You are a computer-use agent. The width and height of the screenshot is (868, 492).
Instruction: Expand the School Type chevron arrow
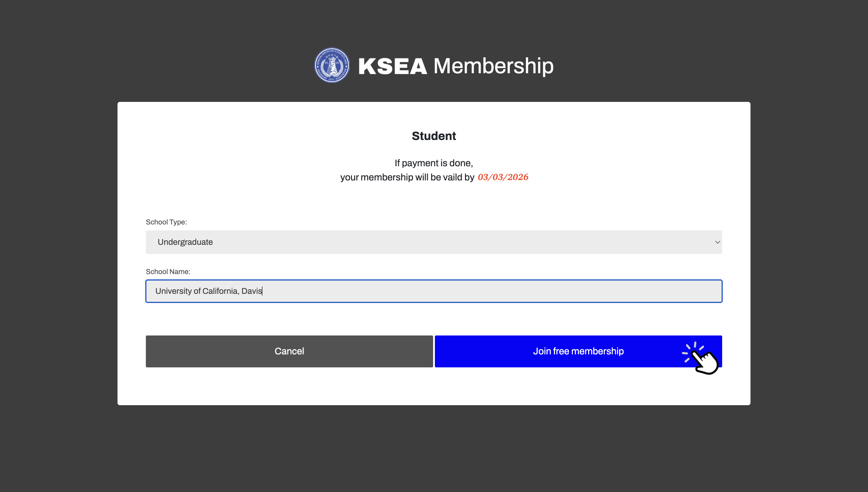coord(717,242)
